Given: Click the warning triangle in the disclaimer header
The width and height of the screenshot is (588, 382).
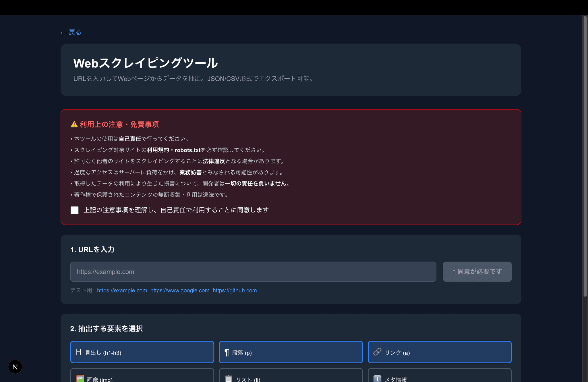Looking at the screenshot, I should pos(74,124).
